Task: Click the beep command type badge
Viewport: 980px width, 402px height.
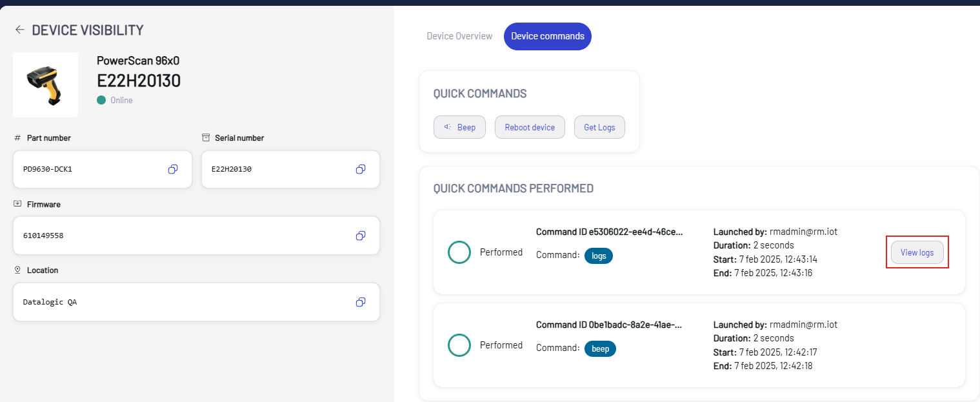Action: click(x=600, y=348)
